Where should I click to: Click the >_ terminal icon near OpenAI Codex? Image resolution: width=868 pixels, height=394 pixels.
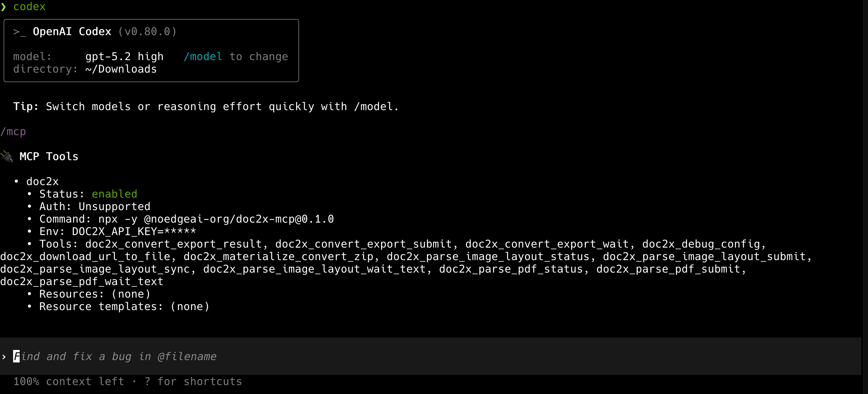19,32
